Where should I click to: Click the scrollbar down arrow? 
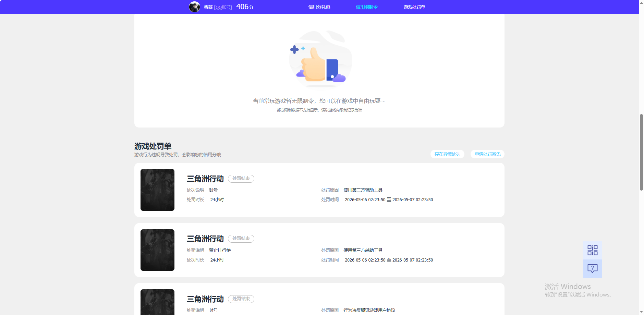click(641, 312)
